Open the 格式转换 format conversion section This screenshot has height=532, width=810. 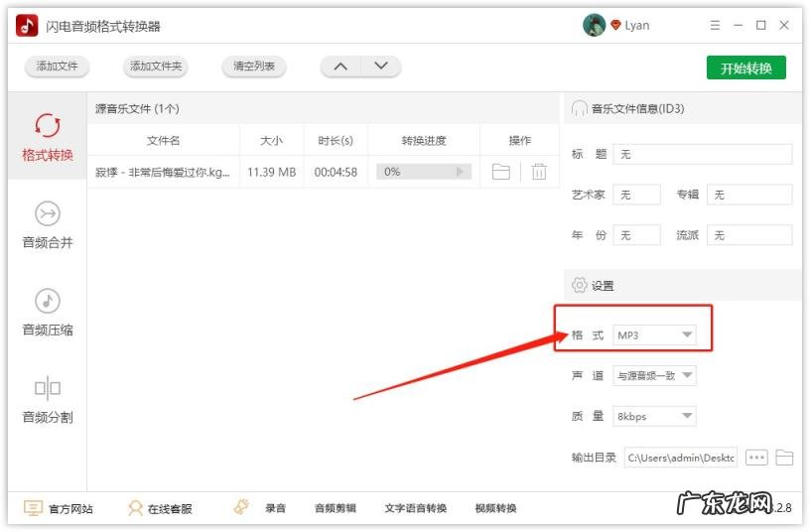click(x=48, y=136)
